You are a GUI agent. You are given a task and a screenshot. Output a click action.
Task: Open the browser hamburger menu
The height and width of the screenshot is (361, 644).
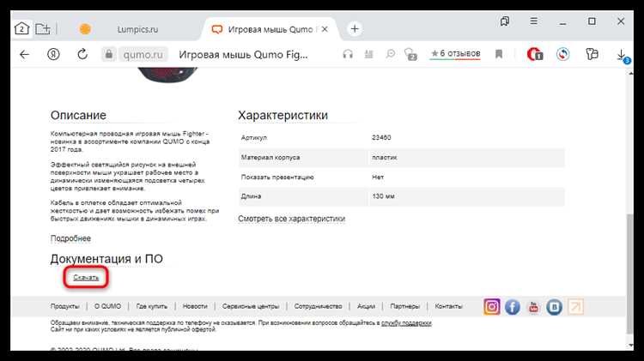coord(533,21)
